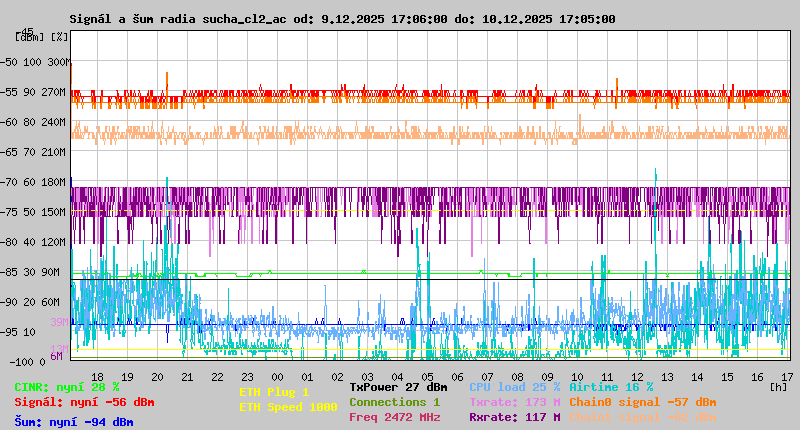Click the Freq 2472 MHz legend label
This screenshot has width=800, height=430.
pos(394,417)
